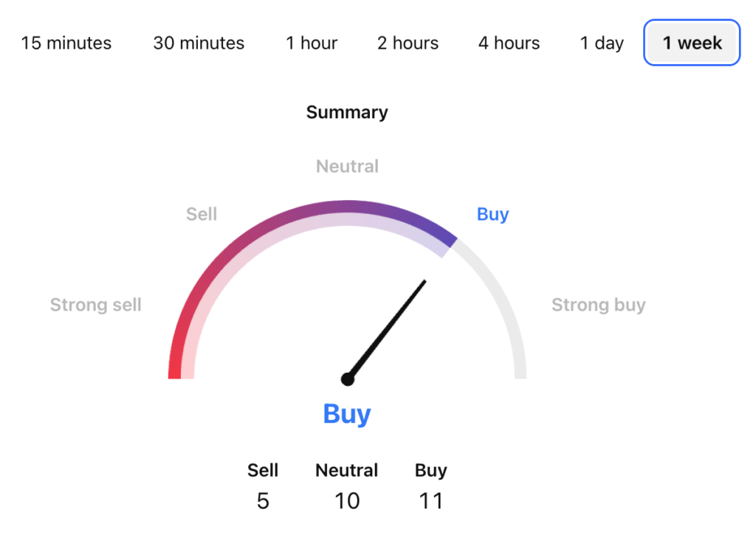Click the Strong sell gauge label
The width and height of the screenshot is (756, 535).
click(x=95, y=304)
